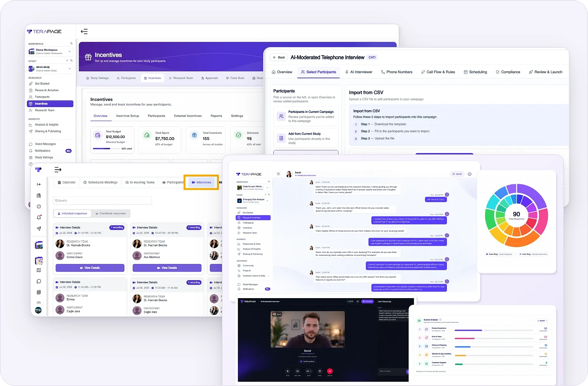The width and height of the screenshot is (588, 386).
Task: Click map icon in collapsed Interviews sidebar
Action: pyautogui.click(x=39, y=270)
